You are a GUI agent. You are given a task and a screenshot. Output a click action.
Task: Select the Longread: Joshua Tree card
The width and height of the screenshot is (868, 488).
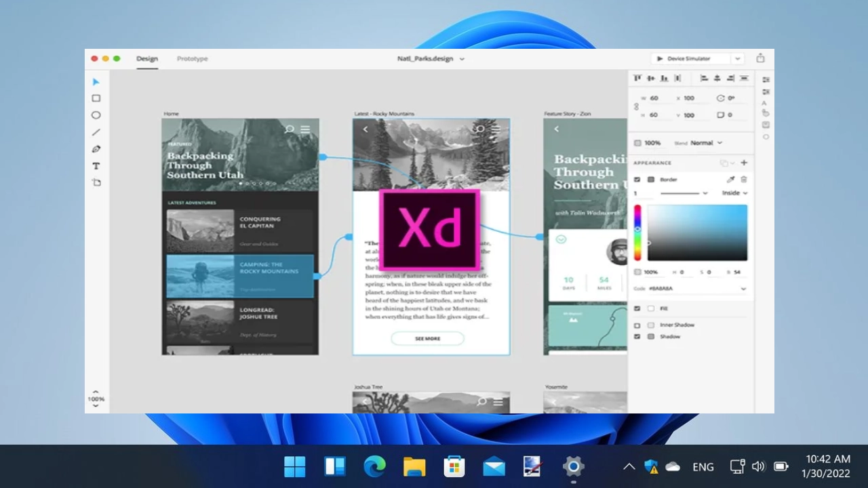[240, 321]
